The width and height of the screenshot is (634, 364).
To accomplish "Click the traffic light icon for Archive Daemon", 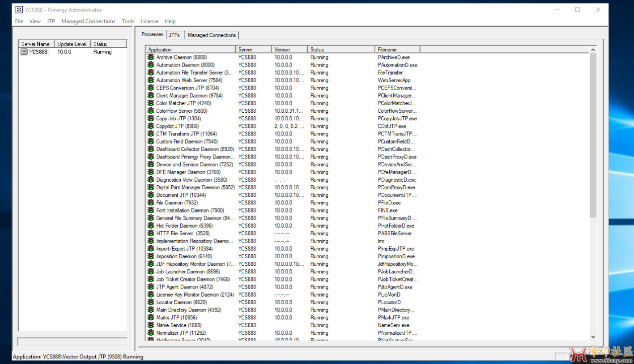I will click(151, 57).
